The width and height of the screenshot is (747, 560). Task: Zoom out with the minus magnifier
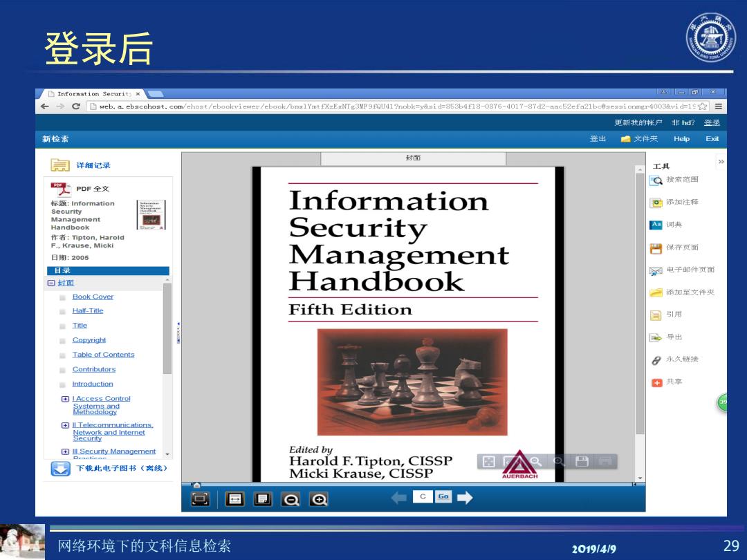(290, 499)
